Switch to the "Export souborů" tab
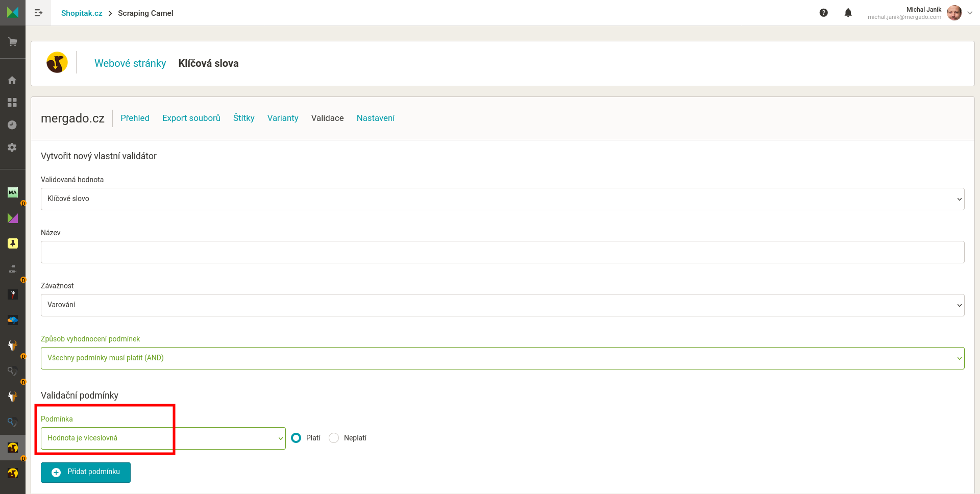The height and width of the screenshot is (494, 980). pos(191,118)
